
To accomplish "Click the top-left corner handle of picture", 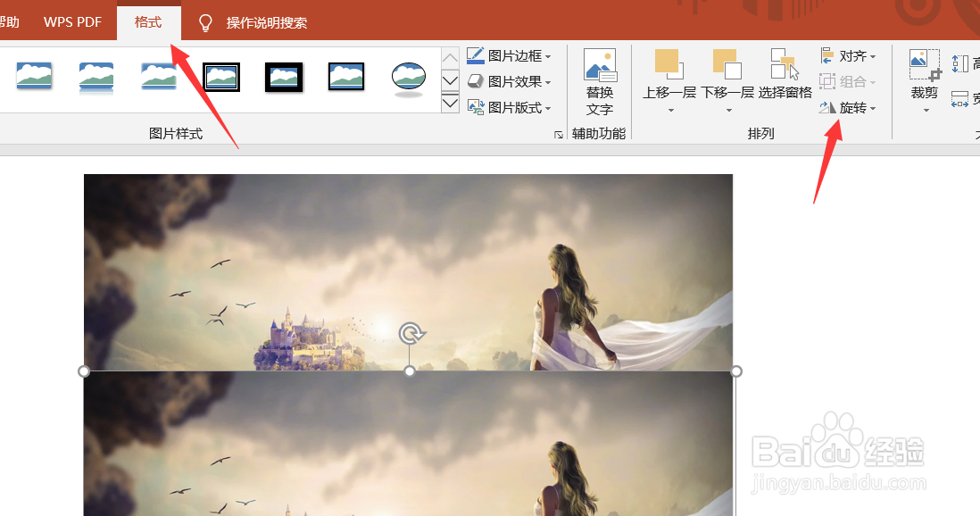I will [84, 371].
